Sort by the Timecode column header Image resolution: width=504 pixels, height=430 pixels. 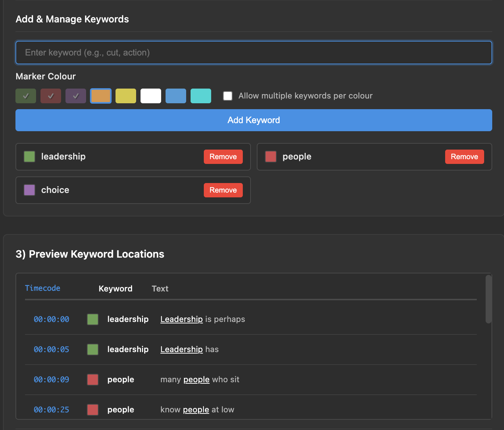[x=43, y=288]
